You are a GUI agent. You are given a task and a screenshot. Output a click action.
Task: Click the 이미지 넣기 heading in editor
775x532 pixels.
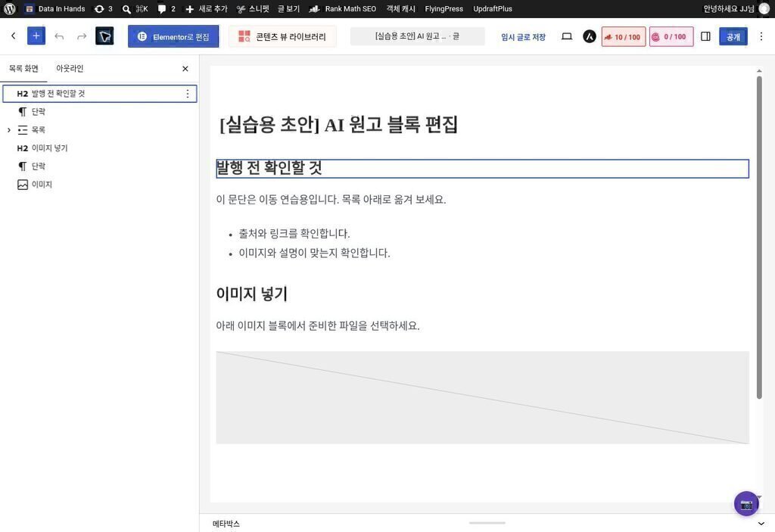coord(251,294)
